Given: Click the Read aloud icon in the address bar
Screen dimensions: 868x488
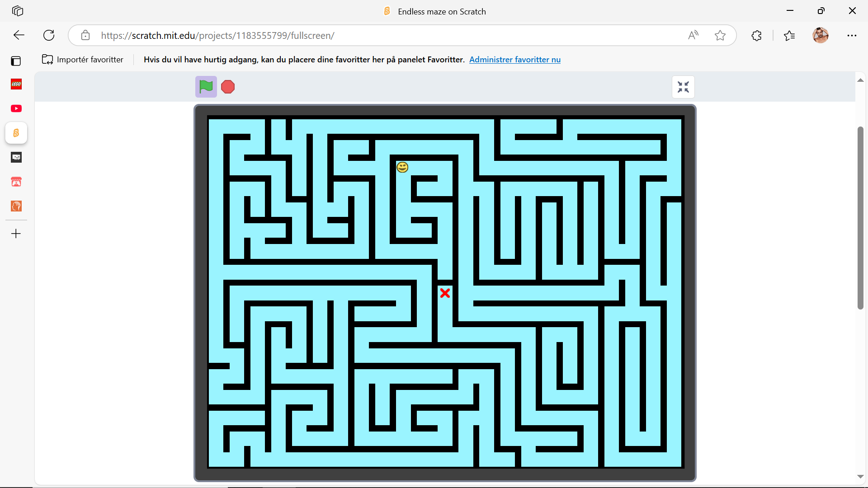Looking at the screenshot, I should [693, 35].
